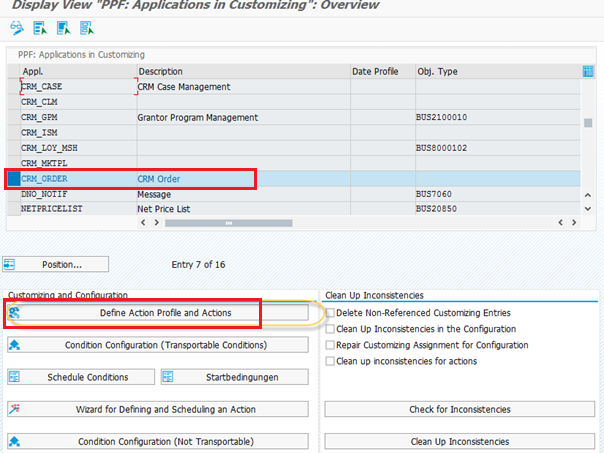Screen dimensions: 604x453
Task: Open table settings icon at grid corner
Action: 588,71
